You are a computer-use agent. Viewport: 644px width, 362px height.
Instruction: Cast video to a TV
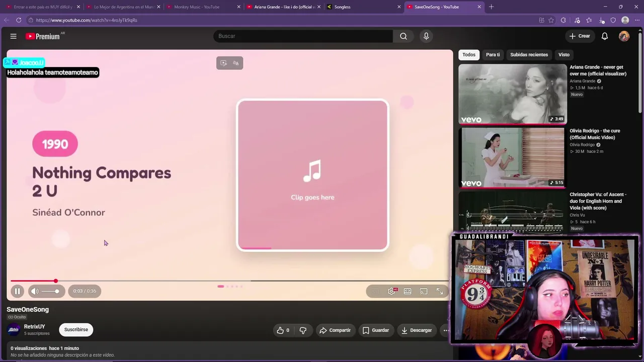click(424, 291)
